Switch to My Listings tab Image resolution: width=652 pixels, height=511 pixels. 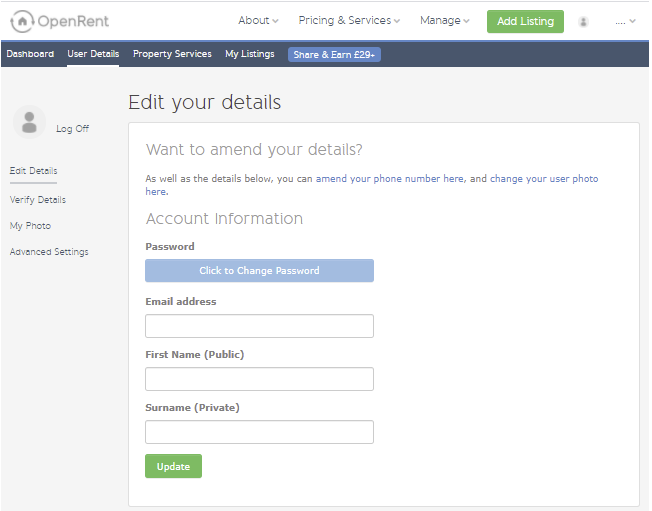point(249,54)
